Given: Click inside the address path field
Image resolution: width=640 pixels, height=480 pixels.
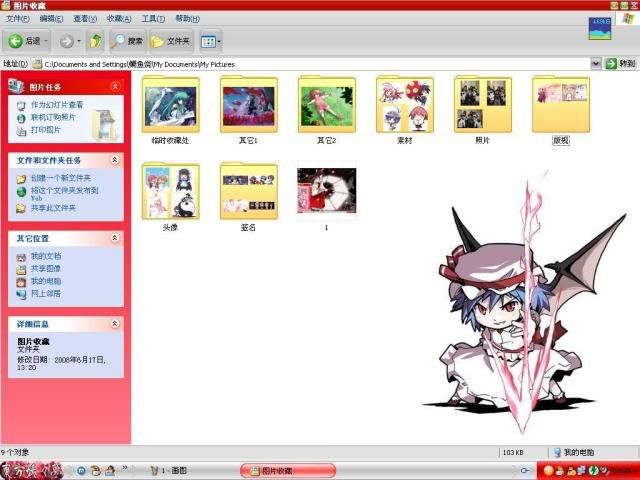Looking at the screenshot, I should click(310, 64).
